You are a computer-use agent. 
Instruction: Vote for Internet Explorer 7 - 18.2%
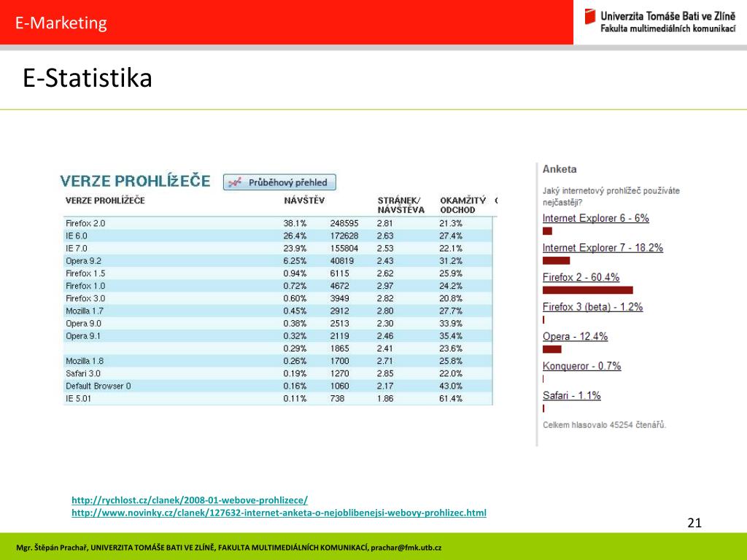click(603, 248)
